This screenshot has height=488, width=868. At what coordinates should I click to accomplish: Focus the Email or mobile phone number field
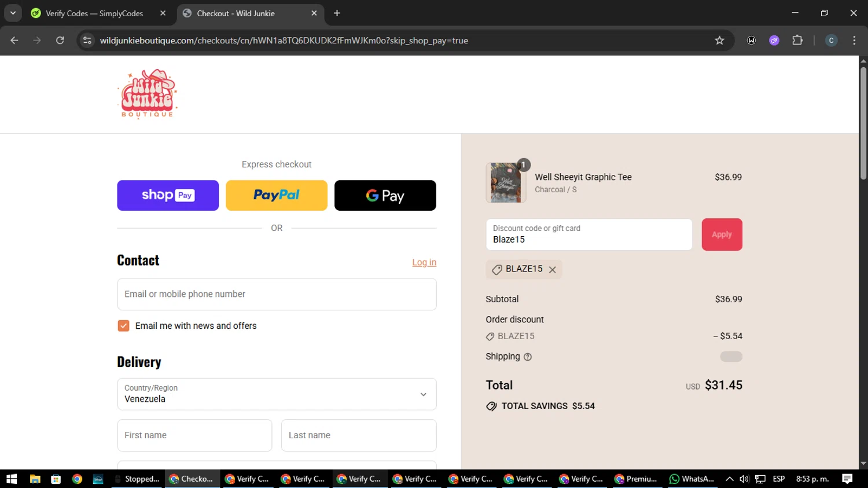point(277,294)
